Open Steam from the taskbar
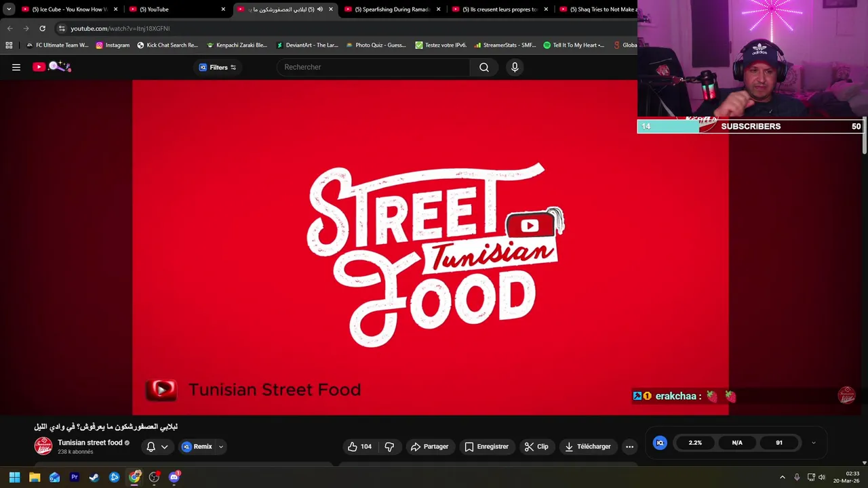This screenshot has width=868, height=488. [x=94, y=477]
